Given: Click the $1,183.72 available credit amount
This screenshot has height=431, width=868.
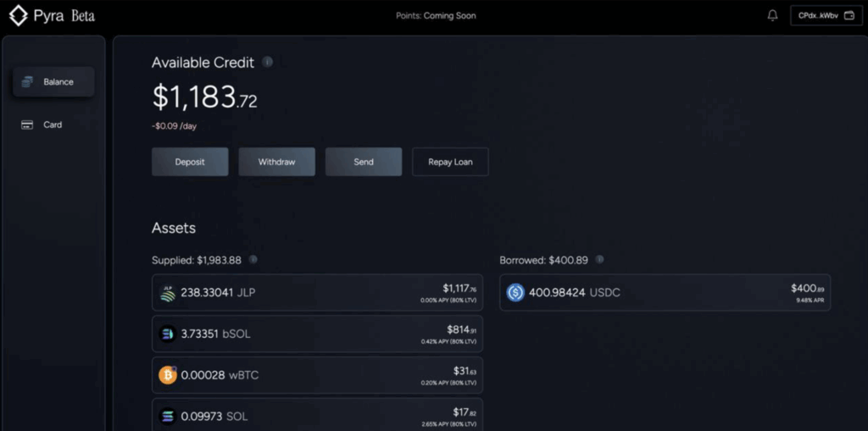Looking at the screenshot, I should [x=205, y=97].
